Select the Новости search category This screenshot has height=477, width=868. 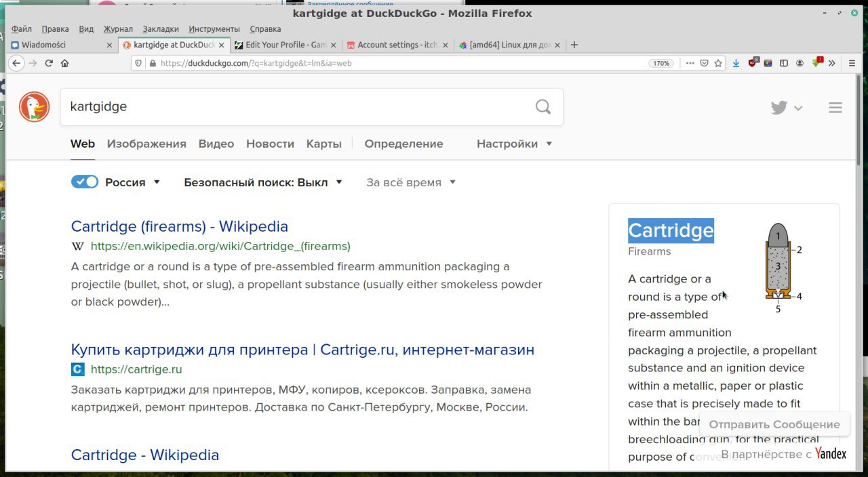pos(270,144)
